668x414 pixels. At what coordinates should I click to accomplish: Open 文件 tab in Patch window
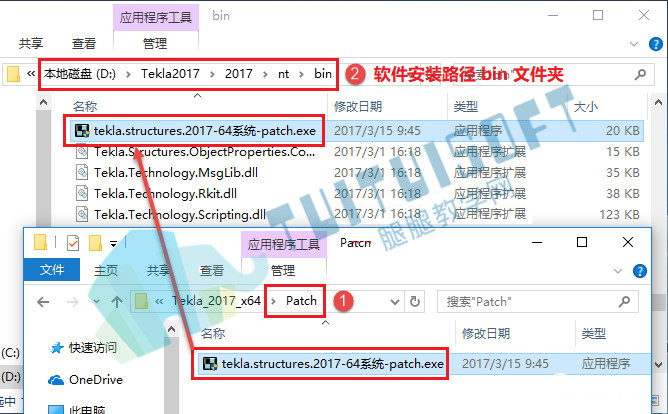[52, 270]
